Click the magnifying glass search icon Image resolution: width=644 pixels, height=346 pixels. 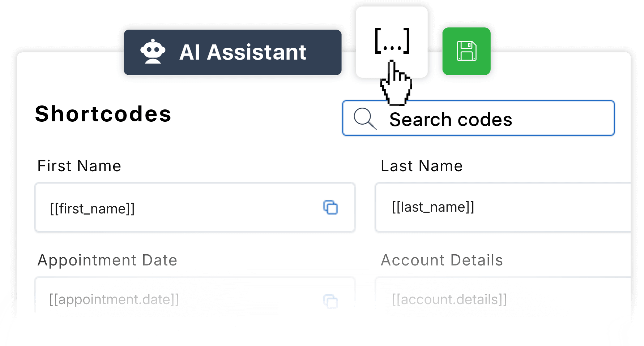[364, 118]
